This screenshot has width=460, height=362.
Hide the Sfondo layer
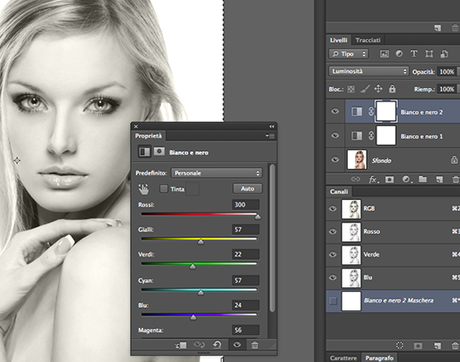pyautogui.click(x=335, y=160)
